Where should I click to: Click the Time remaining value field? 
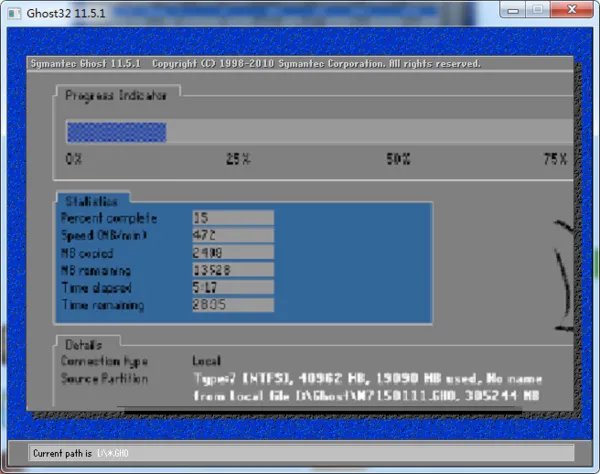pyautogui.click(x=232, y=305)
